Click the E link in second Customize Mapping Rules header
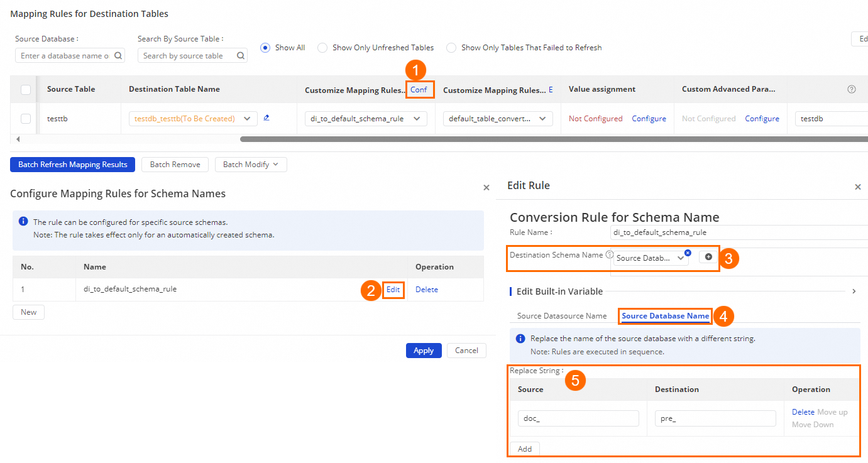Screen dimensions: 868x463 pyautogui.click(x=551, y=90)
